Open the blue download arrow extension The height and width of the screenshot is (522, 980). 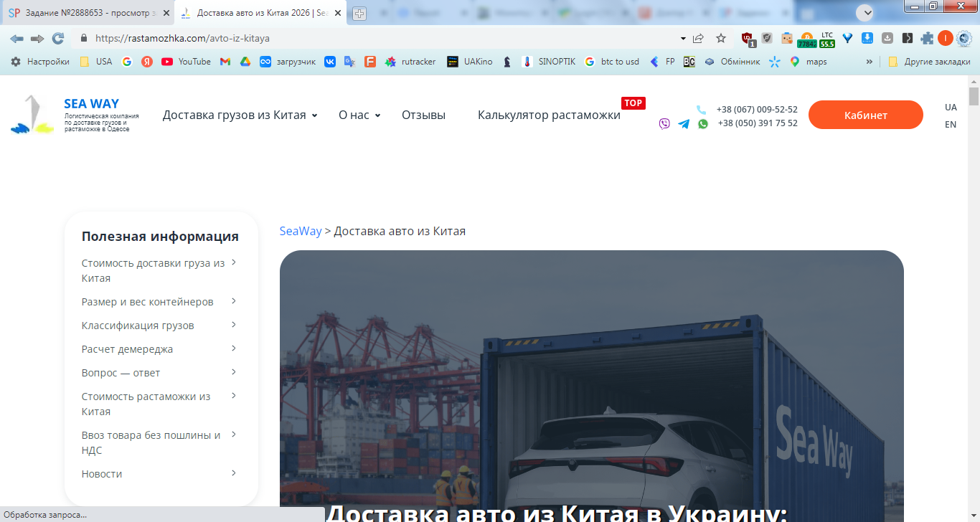click(x=867, y=39)
